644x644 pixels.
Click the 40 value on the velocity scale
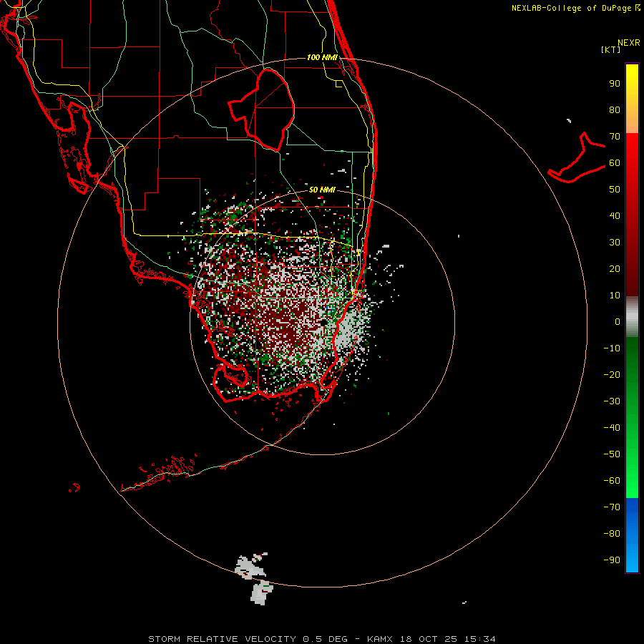pos(615,215)
